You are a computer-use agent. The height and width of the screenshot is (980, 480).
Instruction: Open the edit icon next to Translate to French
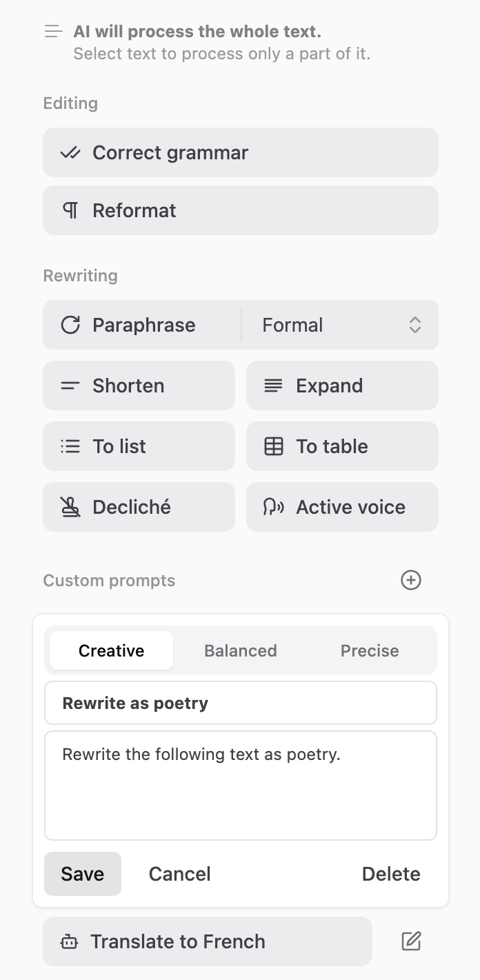[x=411, y=940]
